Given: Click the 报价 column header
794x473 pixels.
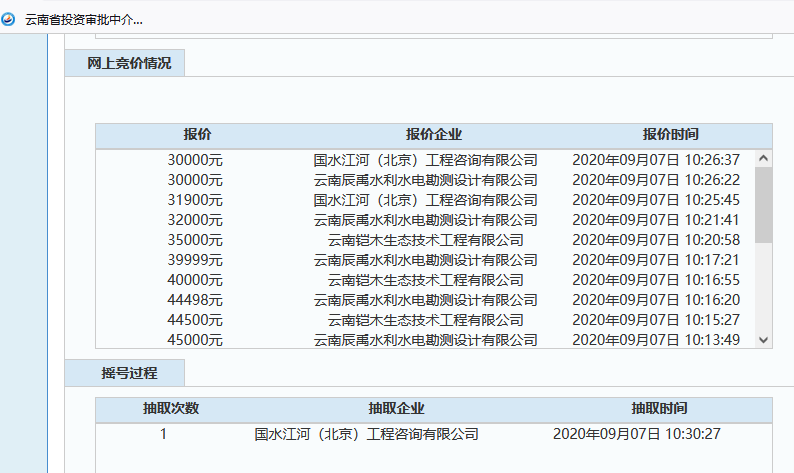Looking at the screenshot, I should 197,134.
